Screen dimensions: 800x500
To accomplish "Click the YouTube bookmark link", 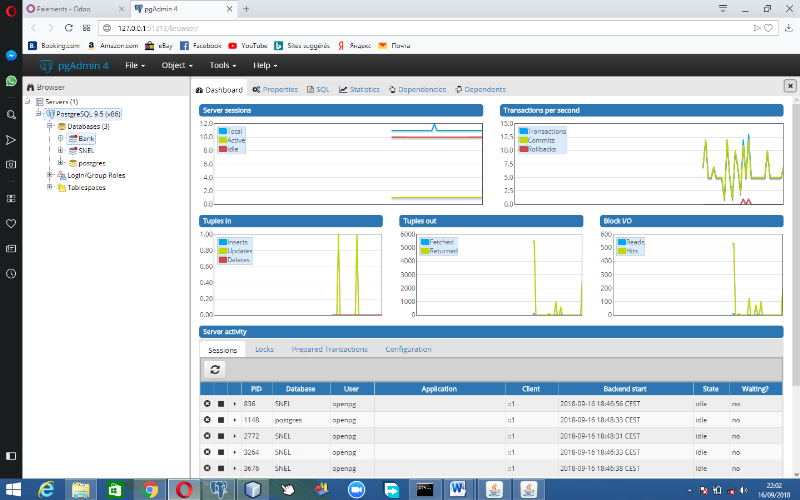I will click(247, 45).
